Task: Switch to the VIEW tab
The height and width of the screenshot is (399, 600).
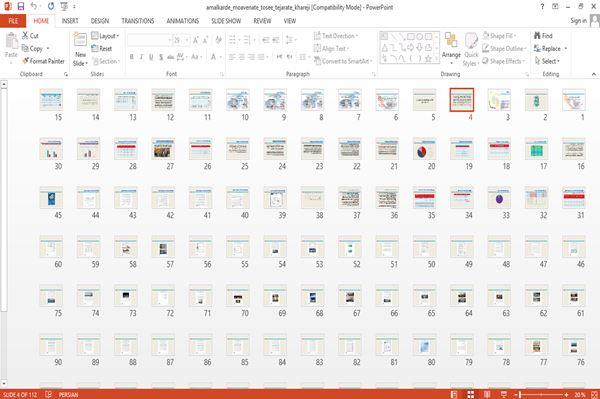Action: 290,21
